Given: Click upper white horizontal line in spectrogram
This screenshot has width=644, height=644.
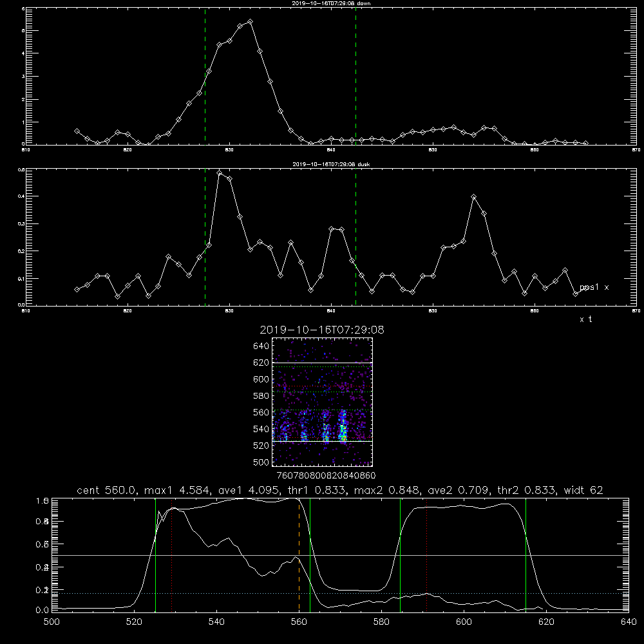Looking at the screenshot, I should click(x=323, y=363).
